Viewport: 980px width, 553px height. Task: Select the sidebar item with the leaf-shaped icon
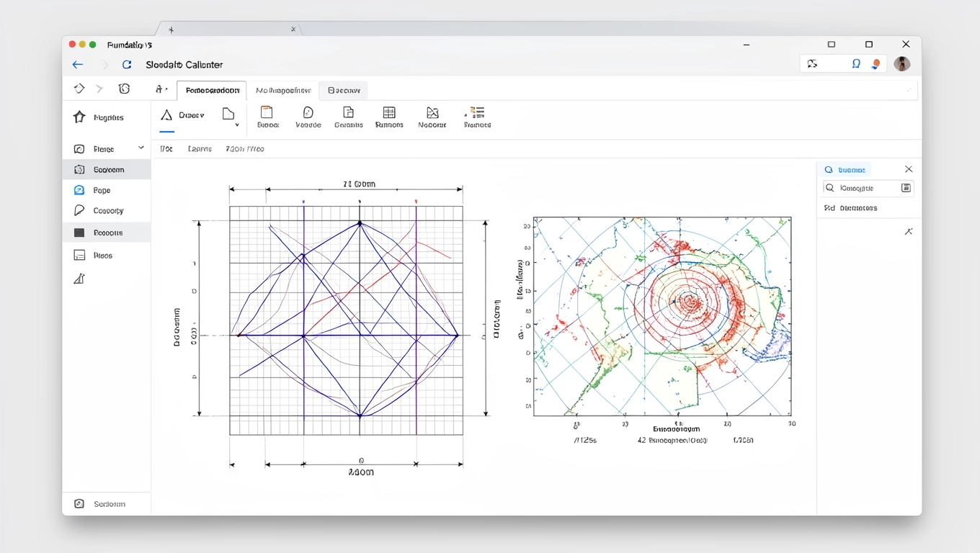click(107, 211)
